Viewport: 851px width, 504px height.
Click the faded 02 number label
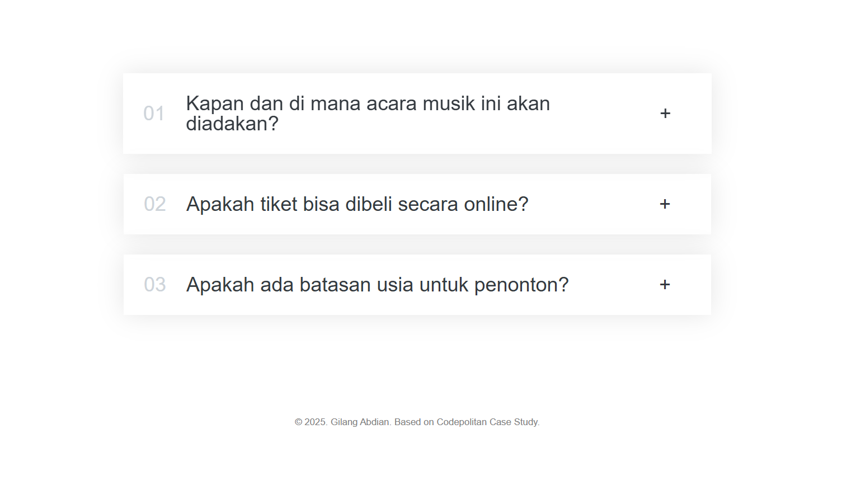(x=155, y=204)
